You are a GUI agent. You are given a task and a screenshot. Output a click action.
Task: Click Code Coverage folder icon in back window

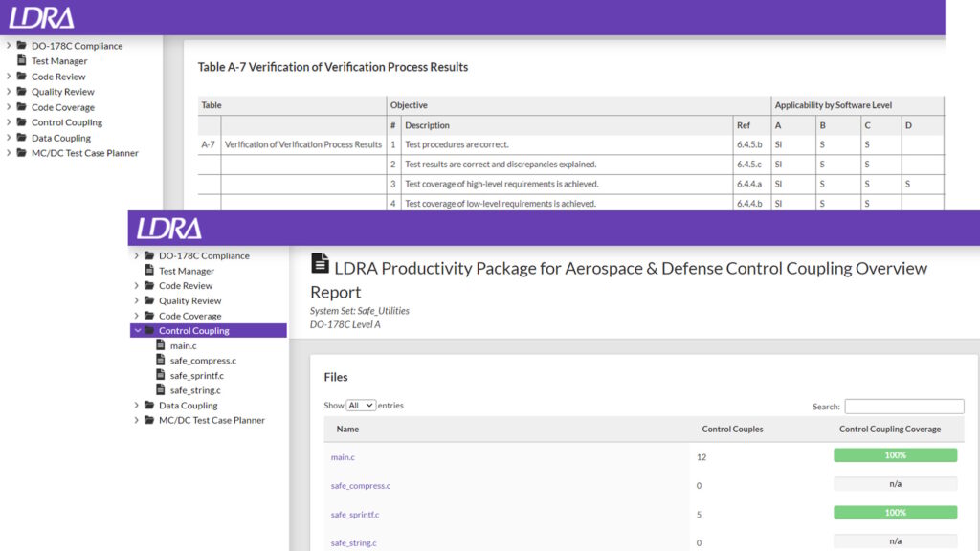pos(22,107)
